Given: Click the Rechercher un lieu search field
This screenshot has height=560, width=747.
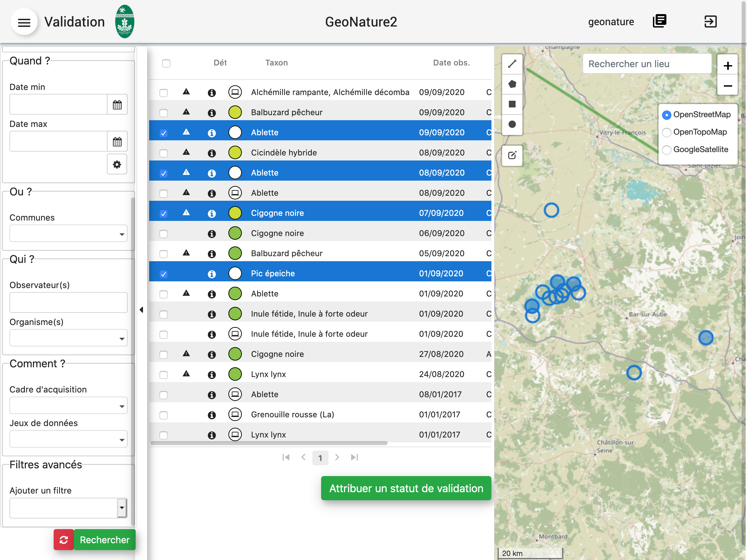Looking at the screenshot, I should point(647,64).
